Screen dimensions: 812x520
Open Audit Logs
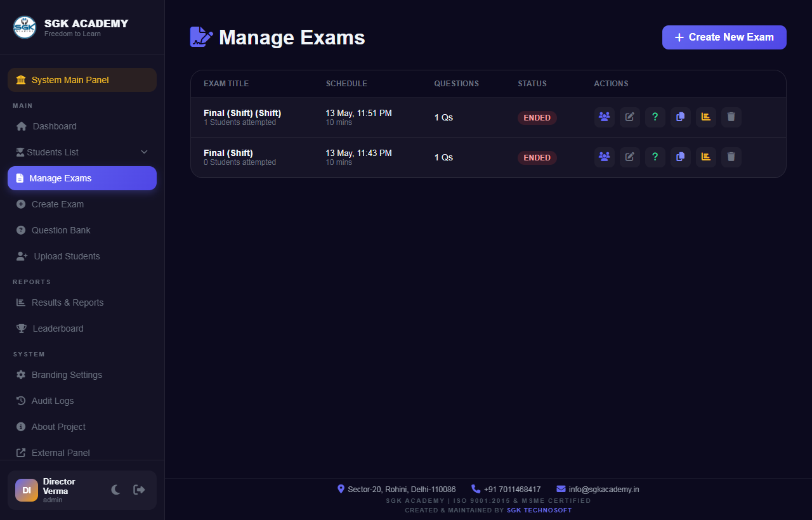82,401
